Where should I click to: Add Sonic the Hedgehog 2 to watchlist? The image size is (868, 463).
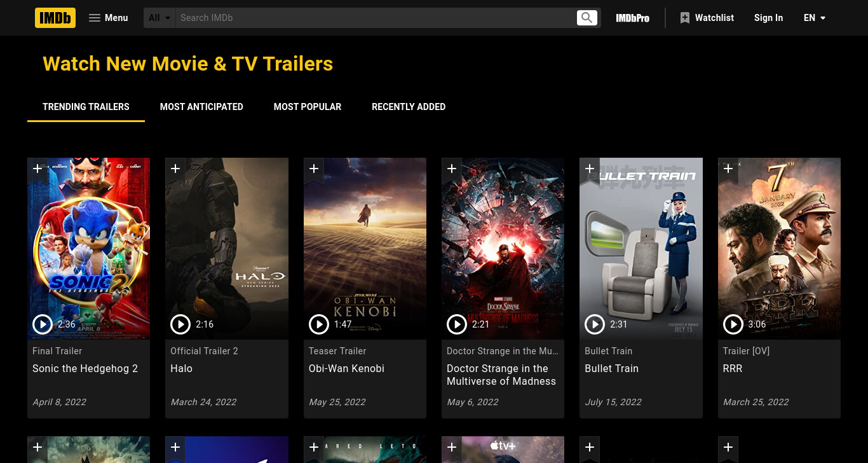pos(37,170)
